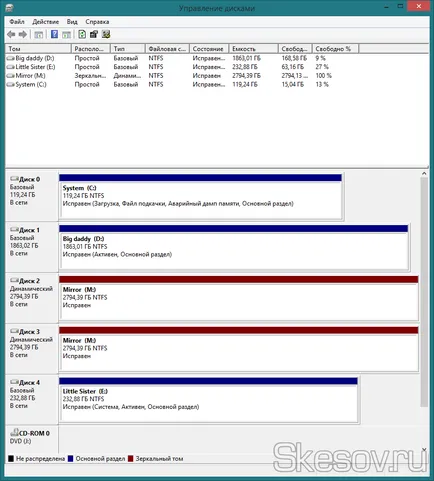Click the Зеркальн... layout cell
This screenshot has width=434, height=481.
click(90, 76)
